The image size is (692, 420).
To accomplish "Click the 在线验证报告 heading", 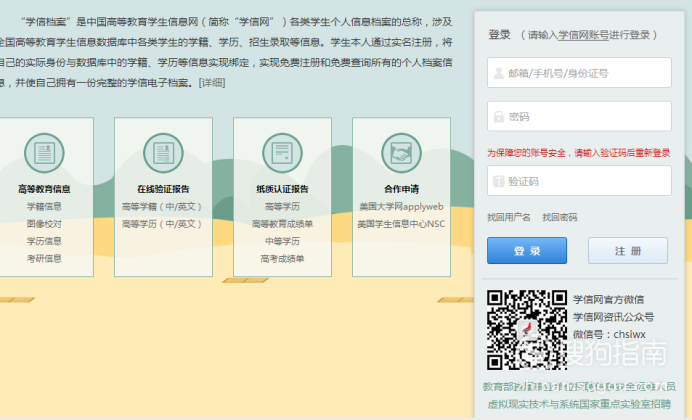I will (163, 189).
